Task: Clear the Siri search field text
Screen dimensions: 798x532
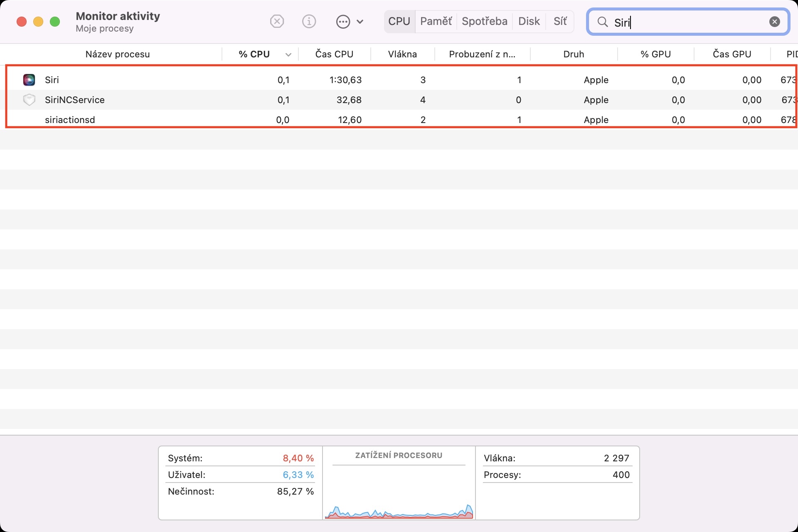Action: tap(774, 22)
